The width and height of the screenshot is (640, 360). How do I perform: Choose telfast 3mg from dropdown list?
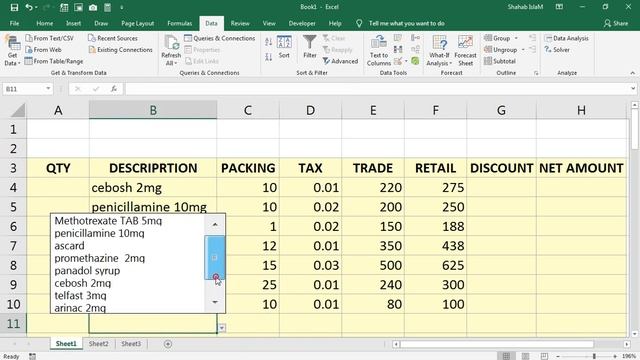[x=80, y=296]
